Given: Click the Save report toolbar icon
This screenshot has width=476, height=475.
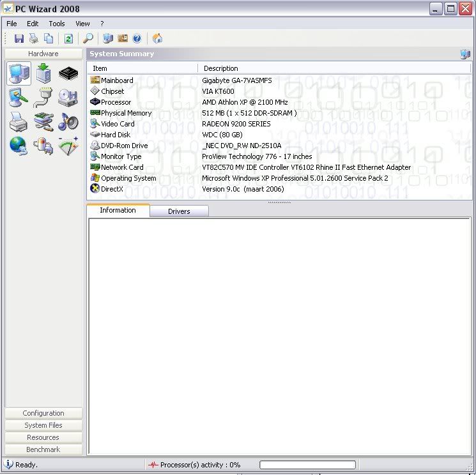Looking at the screenshot, I should 19,38.
